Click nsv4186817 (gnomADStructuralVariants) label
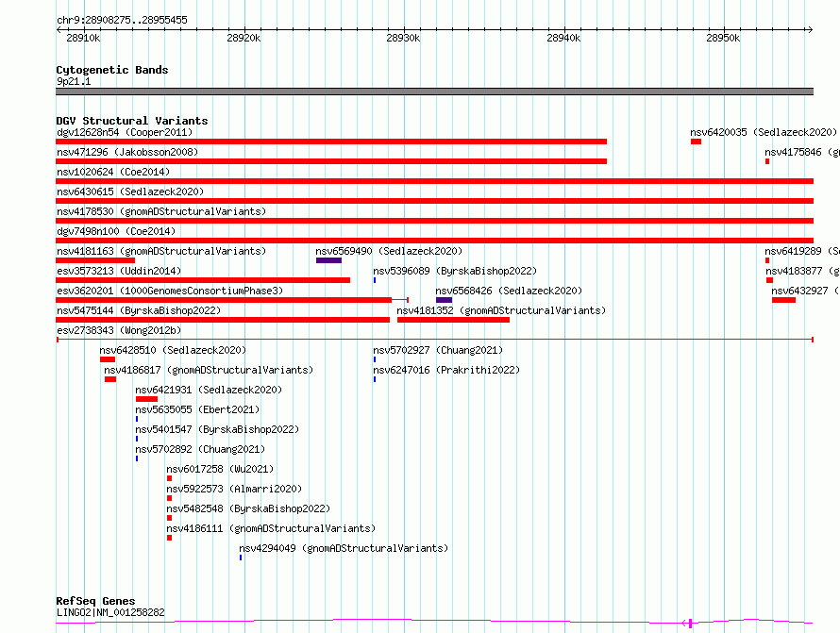Image resolution: width=840 pixels, height=633 pixels. [x=209, y=370]
